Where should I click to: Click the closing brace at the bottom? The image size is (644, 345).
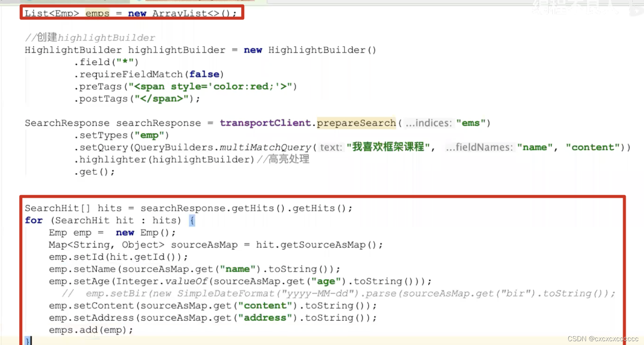(x=27, y=341)
